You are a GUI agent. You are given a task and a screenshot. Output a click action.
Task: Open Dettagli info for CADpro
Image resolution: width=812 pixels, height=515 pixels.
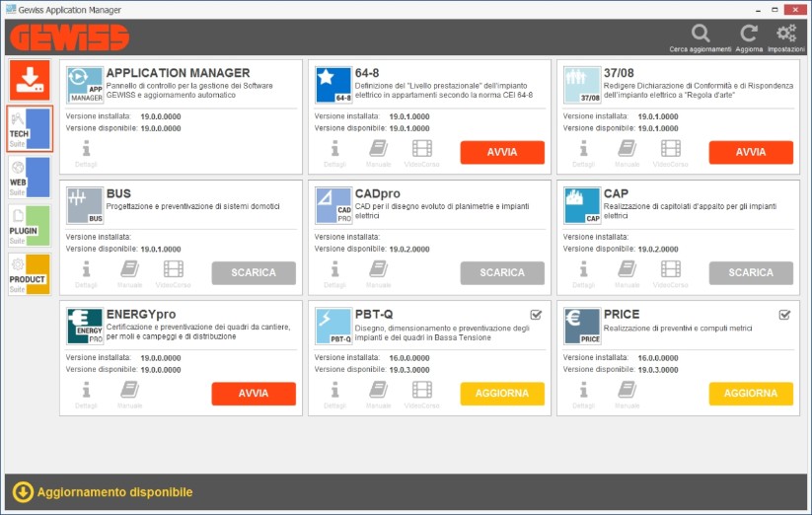(x=334, y=274)
